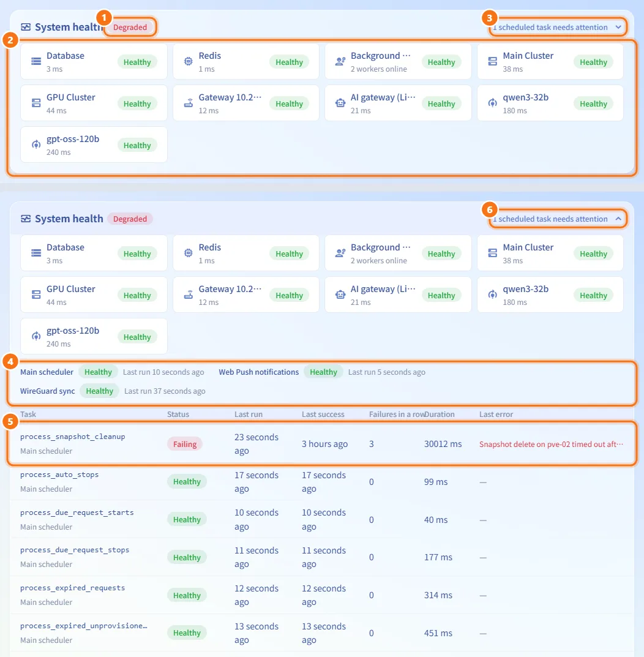This screenshot has height=657, width=644.
Task: Click the Status column header
Action: 178,415
